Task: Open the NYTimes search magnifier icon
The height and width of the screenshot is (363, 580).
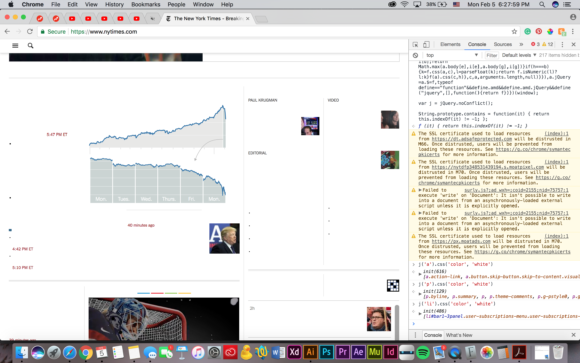Action: tap(30, 46)
